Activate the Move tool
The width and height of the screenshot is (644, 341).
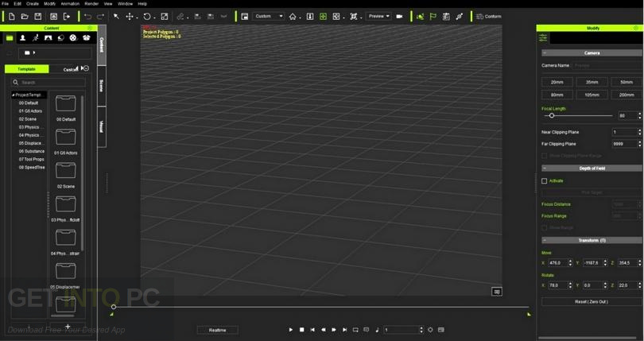click(x=130, y=17)
